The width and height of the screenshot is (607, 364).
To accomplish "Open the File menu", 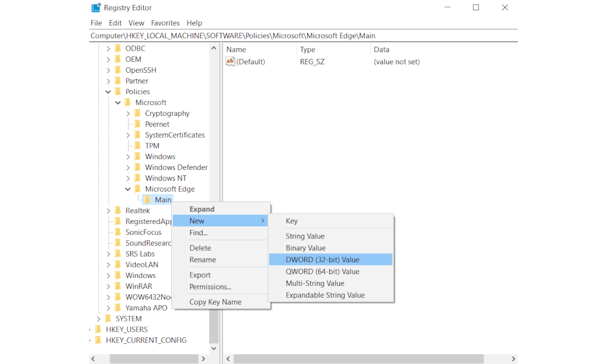I will pos(96,23).
